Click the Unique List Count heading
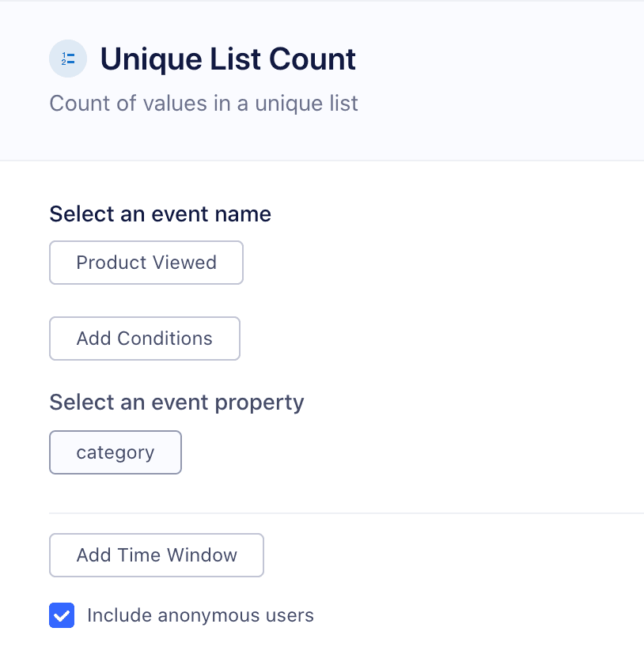Viewport: 644px width, 658px height. [227, 59]
